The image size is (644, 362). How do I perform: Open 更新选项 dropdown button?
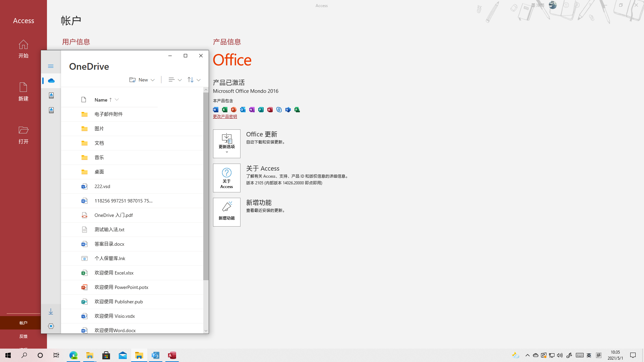[227, 144]
